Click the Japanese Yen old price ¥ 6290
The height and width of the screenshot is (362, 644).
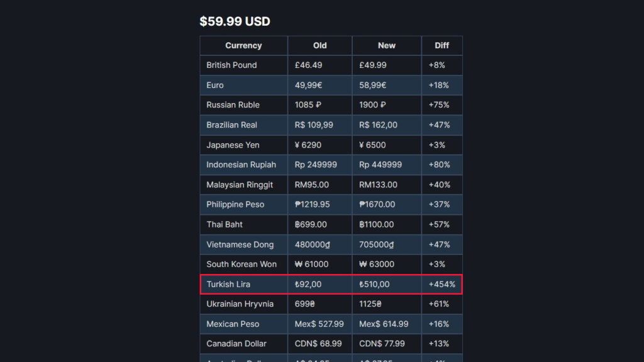(x=308, y=145)
